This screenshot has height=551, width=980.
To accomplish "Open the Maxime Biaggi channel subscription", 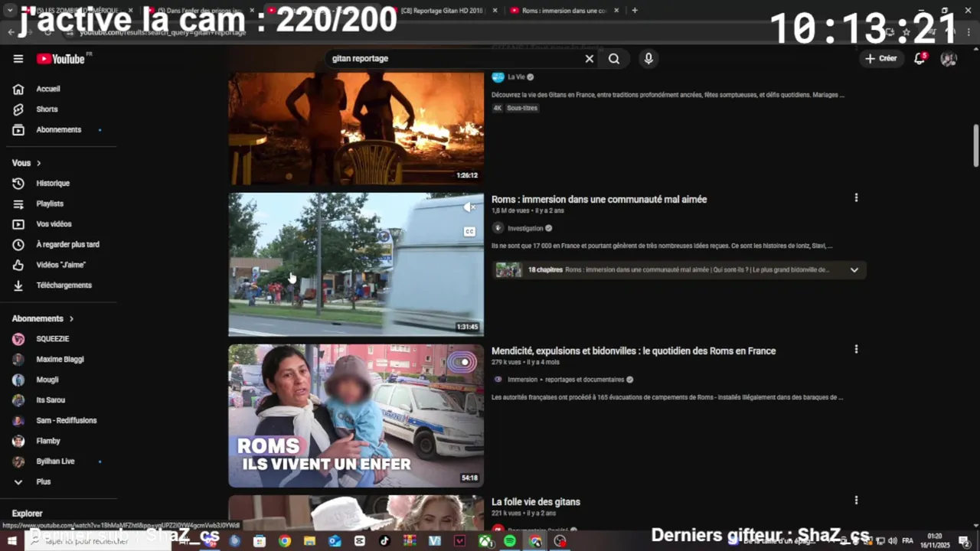I will [60, 359].
